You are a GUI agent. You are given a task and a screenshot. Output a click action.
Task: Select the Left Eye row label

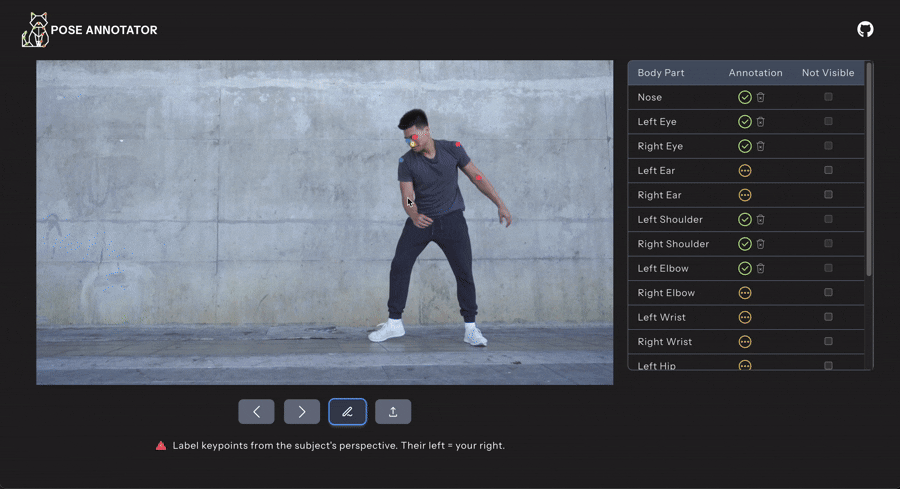point(657,122)
